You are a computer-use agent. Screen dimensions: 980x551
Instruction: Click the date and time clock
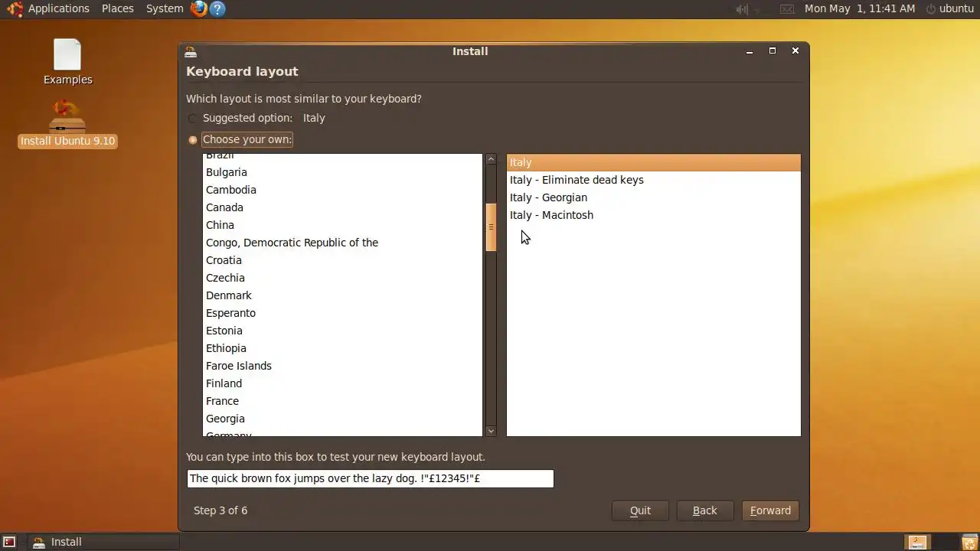pos(860,9)
